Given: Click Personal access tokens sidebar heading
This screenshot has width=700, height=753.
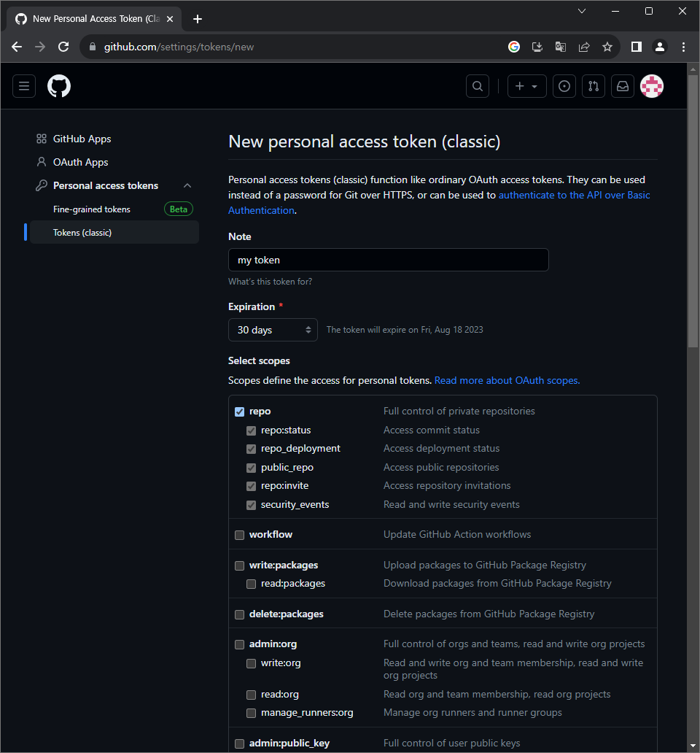Looking at the screenshot, I should click(x=106, y=186).
